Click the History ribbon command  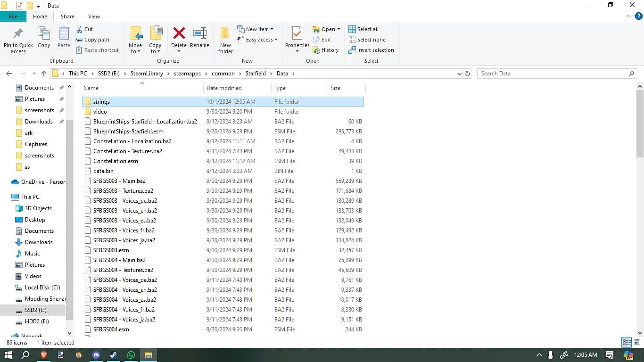pos(325,50)
